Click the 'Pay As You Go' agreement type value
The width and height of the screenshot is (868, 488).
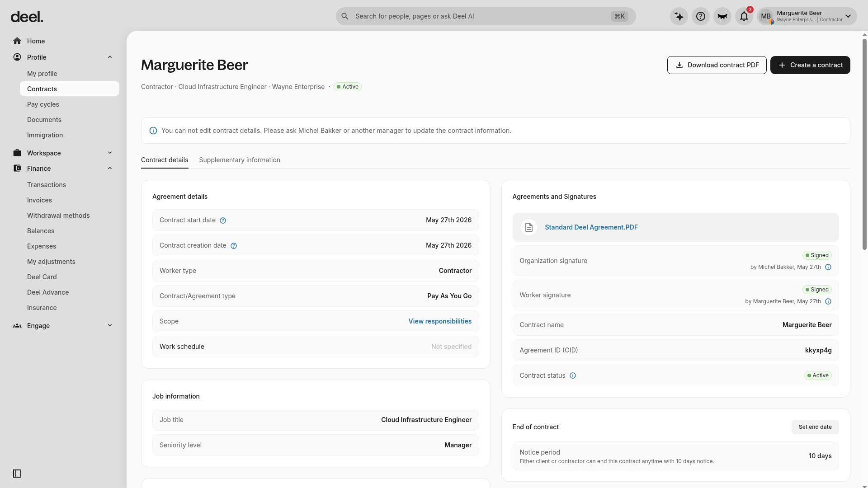pyautogui.click(x=449, y=296)
